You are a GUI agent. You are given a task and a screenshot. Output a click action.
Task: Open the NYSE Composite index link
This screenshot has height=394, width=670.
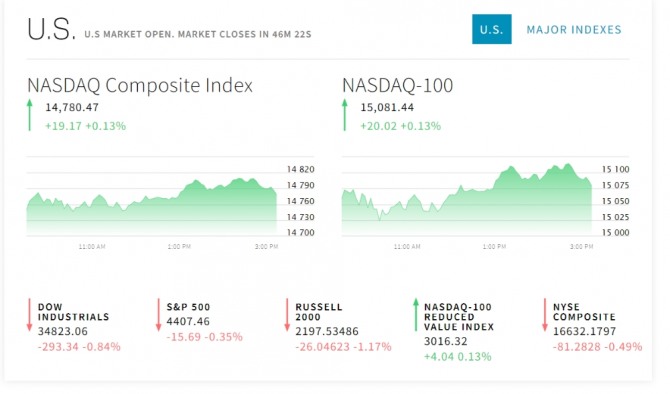[584, 312]
